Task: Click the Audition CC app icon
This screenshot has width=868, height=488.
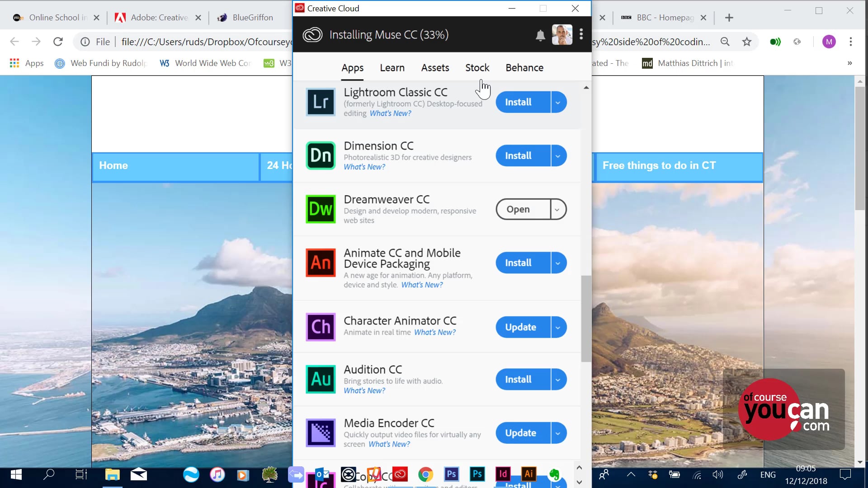Action: pos(321,379)
